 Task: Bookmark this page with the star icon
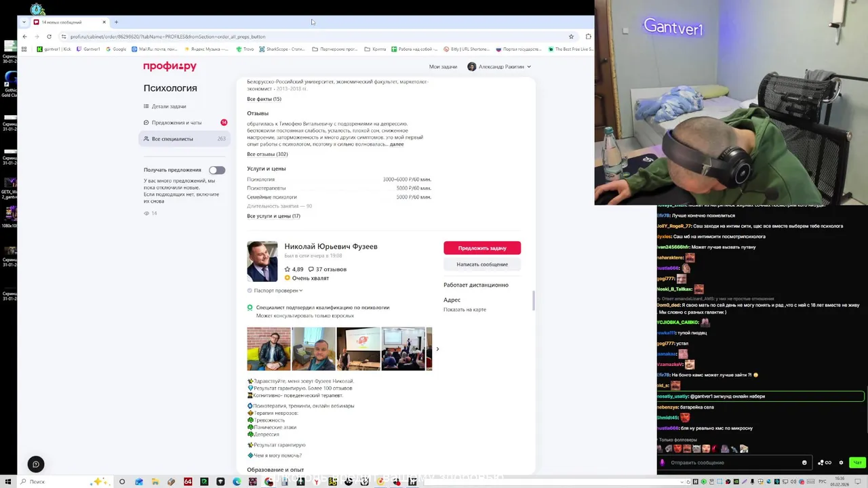[x=572, y=37]
